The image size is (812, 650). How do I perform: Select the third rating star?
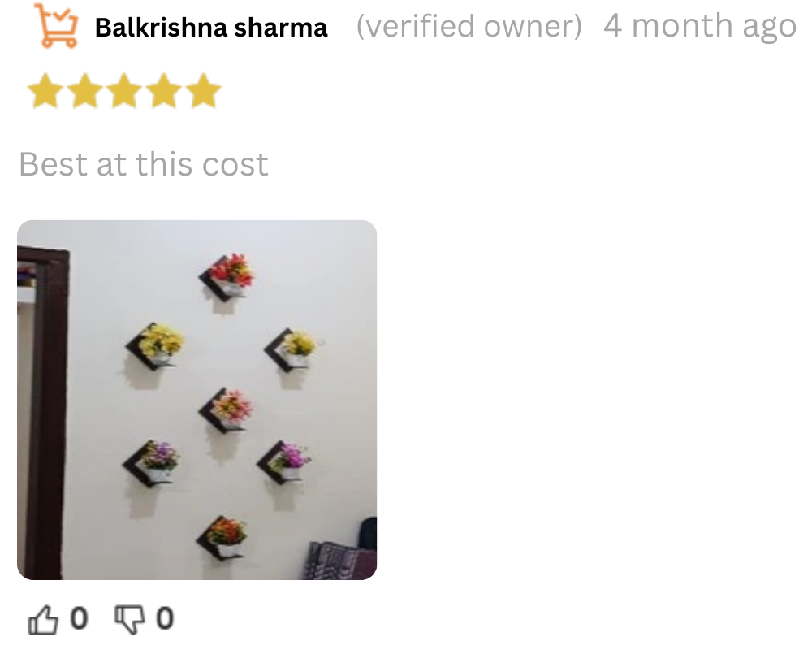(125, 91)
